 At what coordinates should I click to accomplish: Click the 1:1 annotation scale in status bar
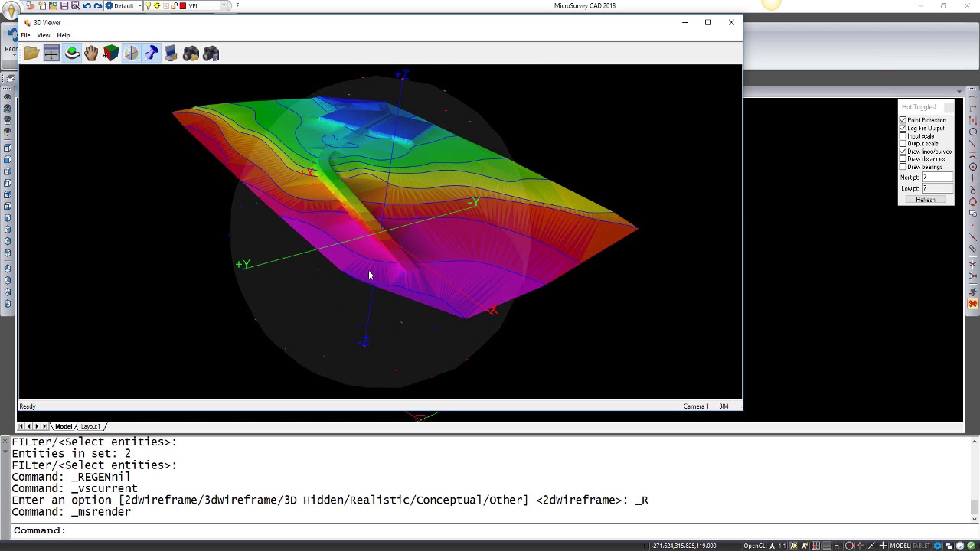point(782,546)
